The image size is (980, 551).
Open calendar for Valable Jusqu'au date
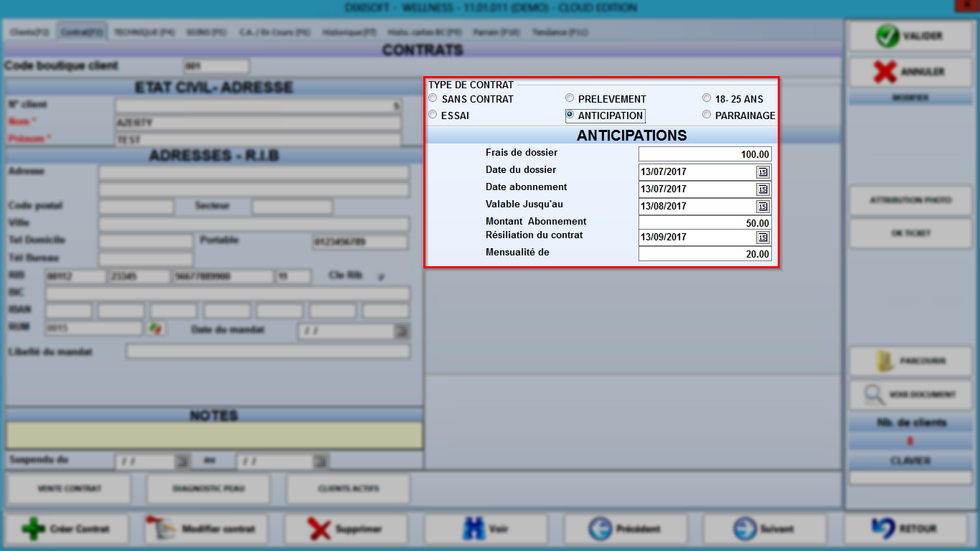coord(763,207)
